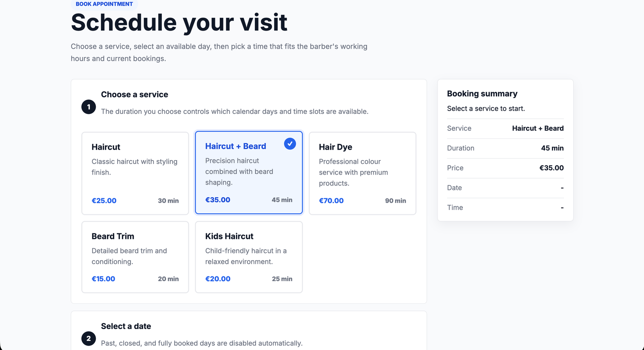Viewport: 644px width, 350px height.
Task: Click 'Classic haircut with styling finish.' description
Action: click(134, 167)
